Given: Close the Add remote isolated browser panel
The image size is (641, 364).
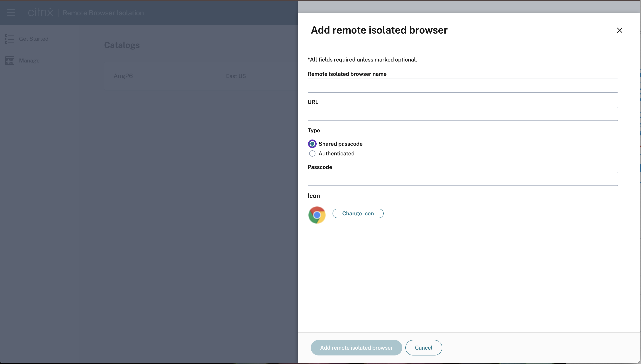Looking at the screenshot, I should tap(619, 30).
